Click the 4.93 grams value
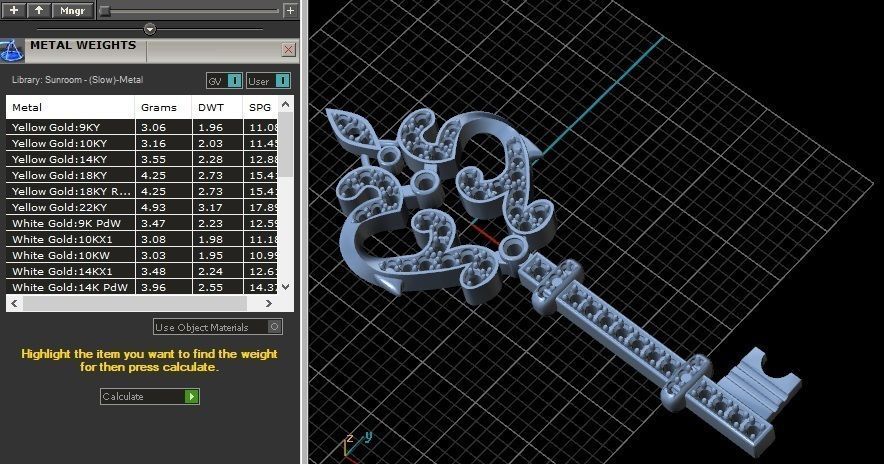This screenshot has width=884, height=464. pyautogui.click(x=153, y=207)
